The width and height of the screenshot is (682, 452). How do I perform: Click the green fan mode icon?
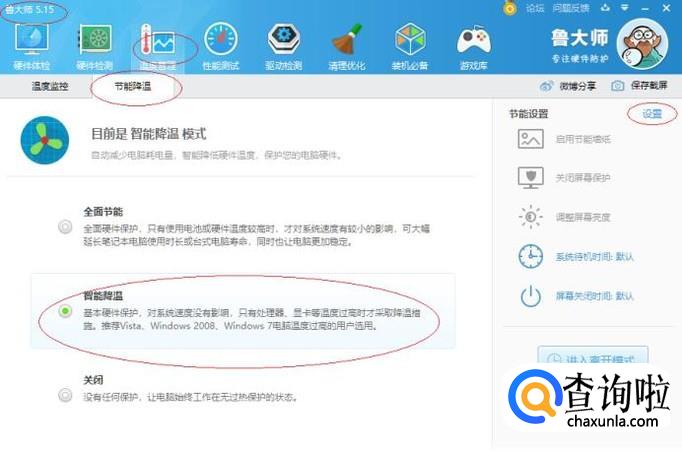pos(45,140)
